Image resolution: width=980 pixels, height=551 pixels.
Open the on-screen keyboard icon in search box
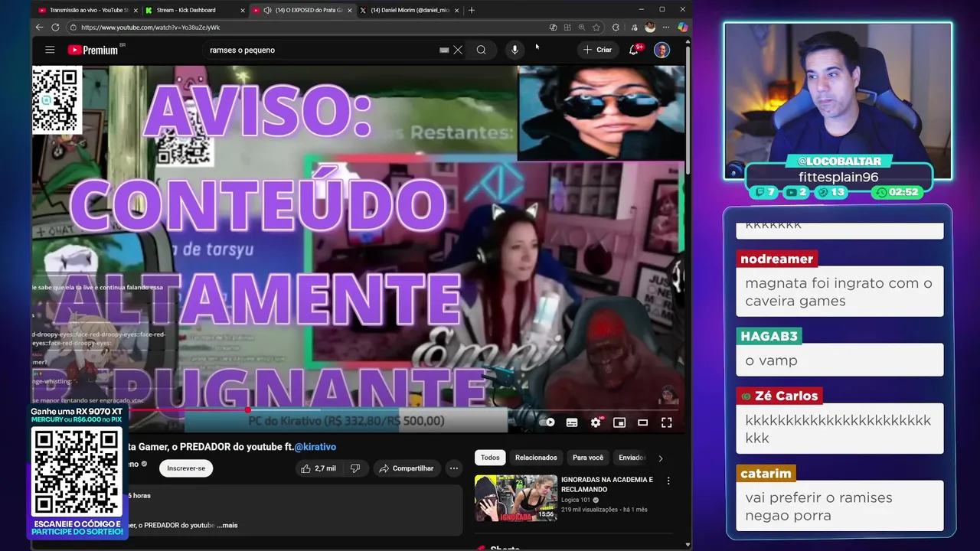point(444,50)
